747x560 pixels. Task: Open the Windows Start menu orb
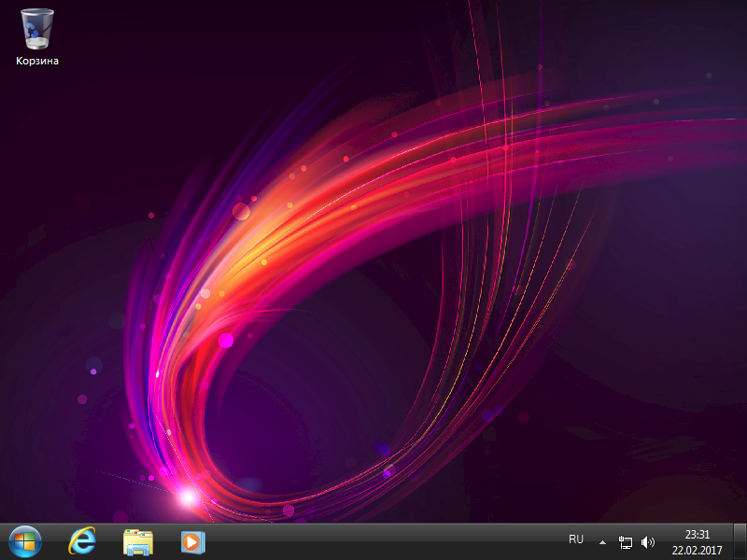tap(25, 541)
